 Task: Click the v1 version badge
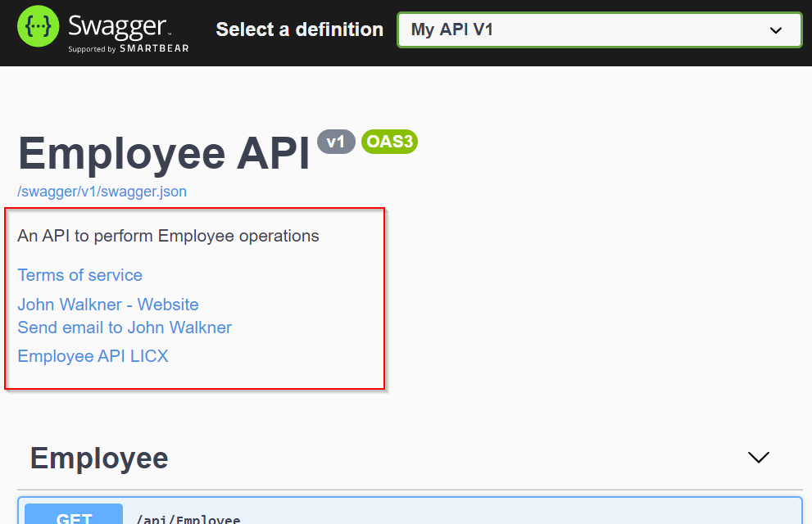click(x=336, y=142)
